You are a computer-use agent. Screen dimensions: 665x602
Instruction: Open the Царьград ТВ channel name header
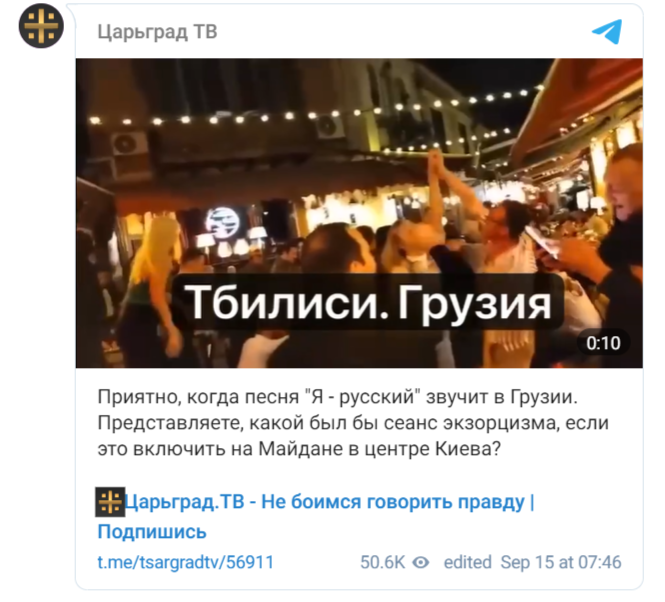157,32
